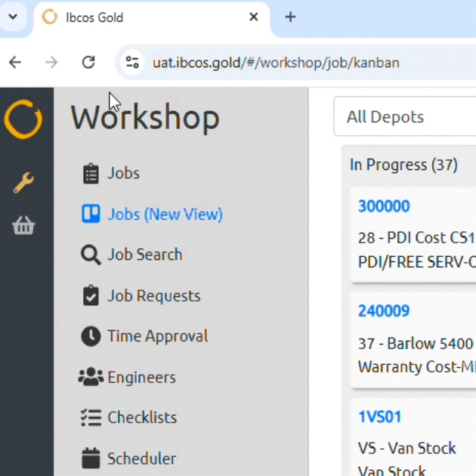Click the Time Approval clock icon
This screenshot has width=476, height=476.
(x=91, y=336)
